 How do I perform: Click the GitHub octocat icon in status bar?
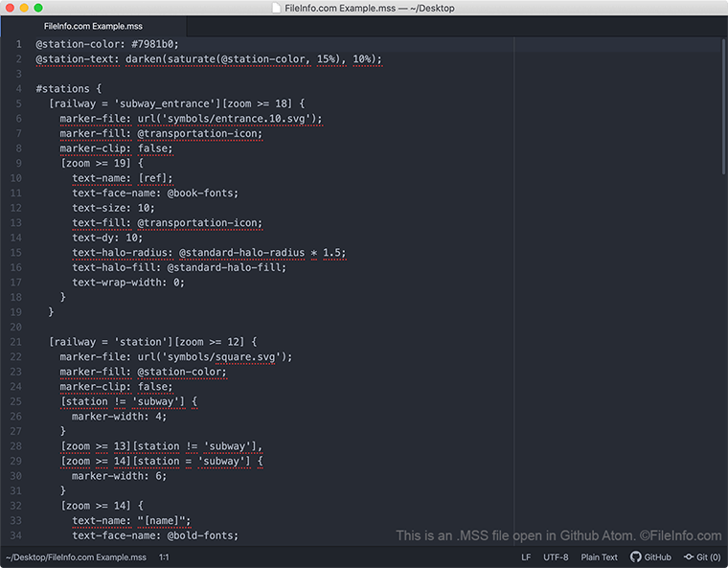click(635, 557)
